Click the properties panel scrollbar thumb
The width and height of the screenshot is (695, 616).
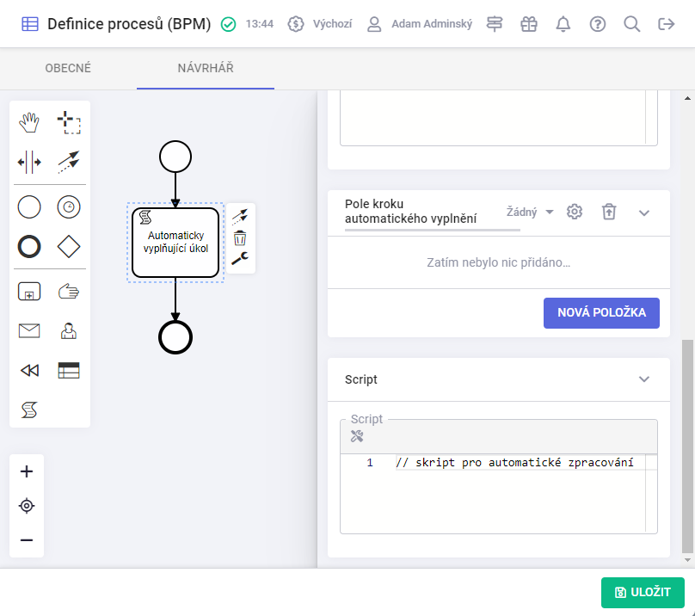(x=687, y=447)
